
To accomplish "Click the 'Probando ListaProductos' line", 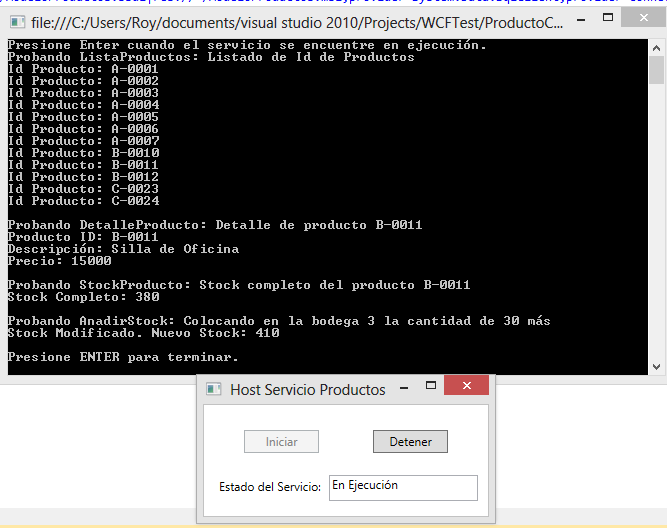I will pyautogui.click(x=211, y=57).
